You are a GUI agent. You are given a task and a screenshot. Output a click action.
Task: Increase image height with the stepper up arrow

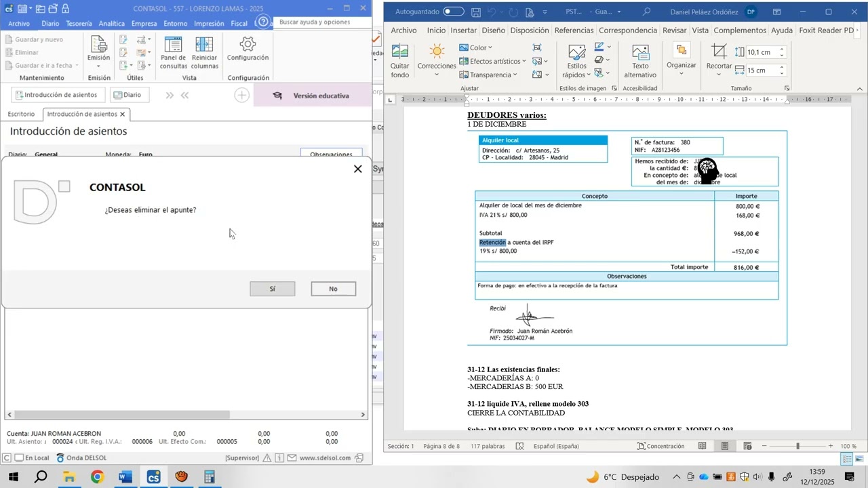coord(782,49)
